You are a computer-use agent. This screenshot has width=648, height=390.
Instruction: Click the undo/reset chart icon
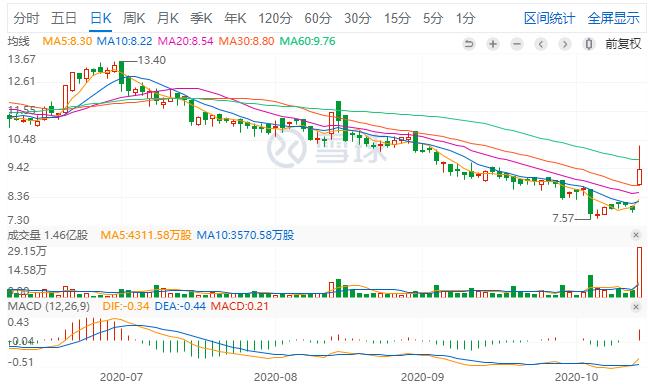click(x=469, y=44)
